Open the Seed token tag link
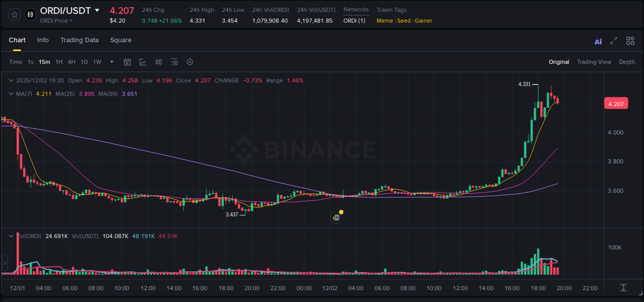Viewport: 644px width, 302px height. pos(403,21)
